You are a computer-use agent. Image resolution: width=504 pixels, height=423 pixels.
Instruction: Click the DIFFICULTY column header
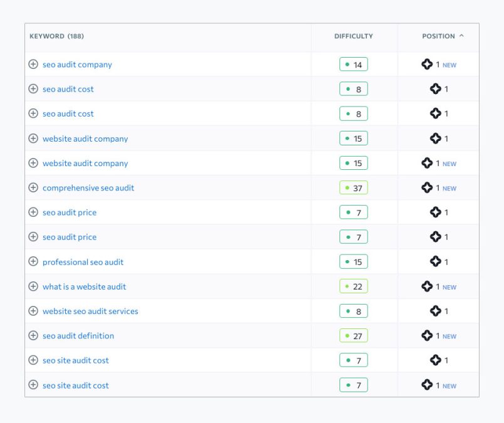(x=354, y=36)
